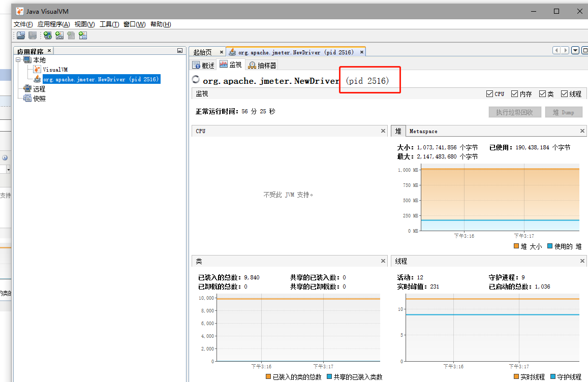588x382 pixels.
Task: Minimize the 应用程序 applications panel
Action: point(180,51)
